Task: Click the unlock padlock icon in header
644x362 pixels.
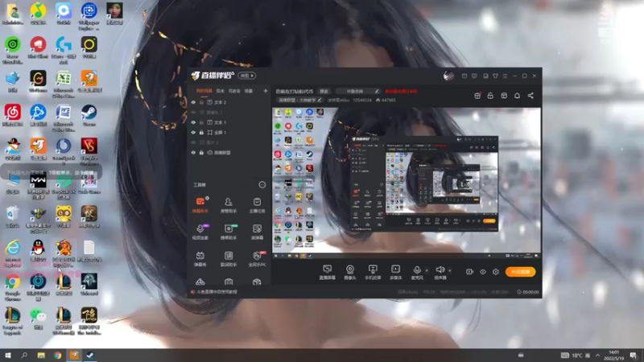Action: click(490, 96)
